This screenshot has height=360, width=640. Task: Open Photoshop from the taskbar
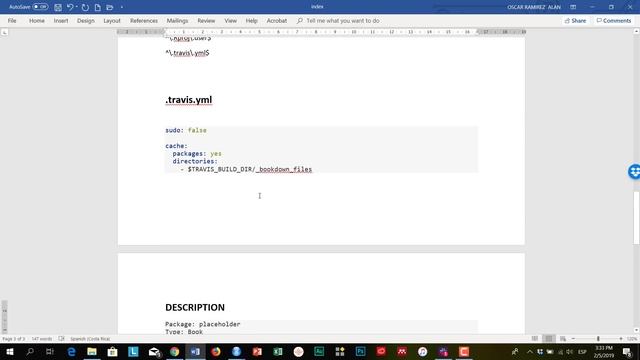pyautogui.click(x=360, y=351)
